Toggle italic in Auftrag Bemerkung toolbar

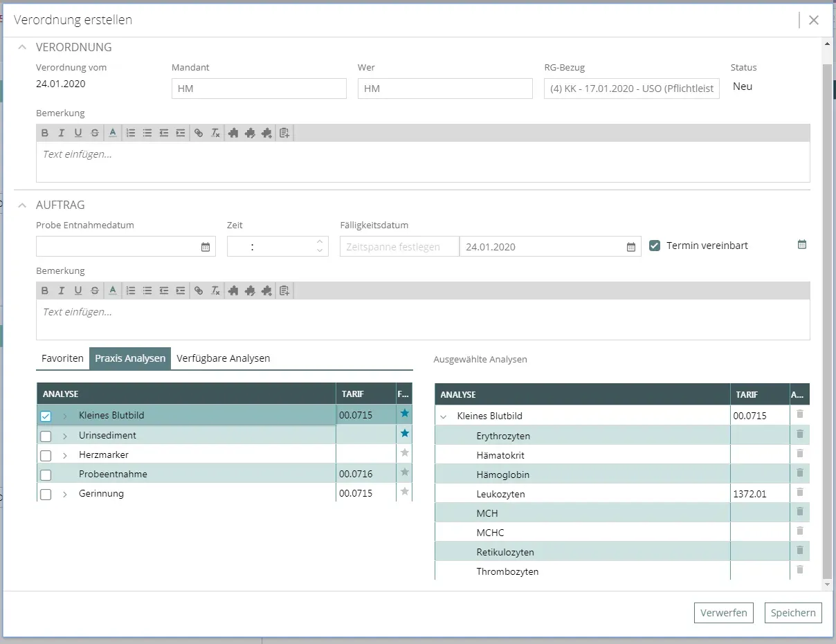pyautogui.click(x=62, y=291)
